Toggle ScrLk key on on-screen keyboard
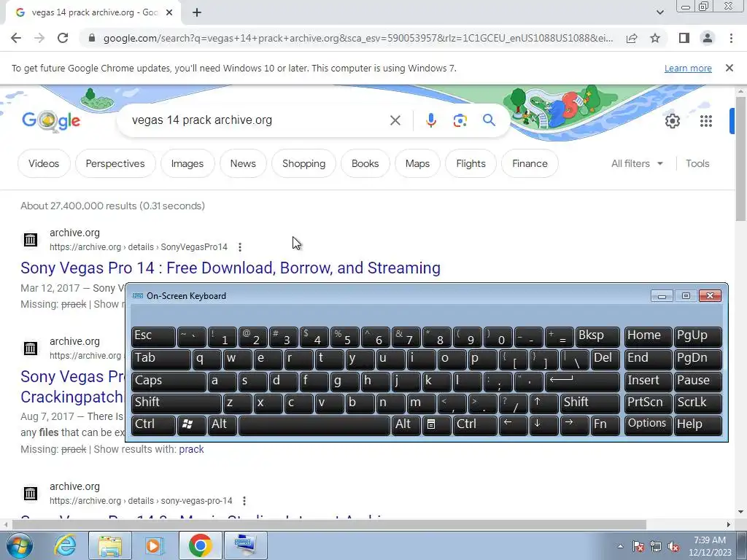 [x=697, y=402]
